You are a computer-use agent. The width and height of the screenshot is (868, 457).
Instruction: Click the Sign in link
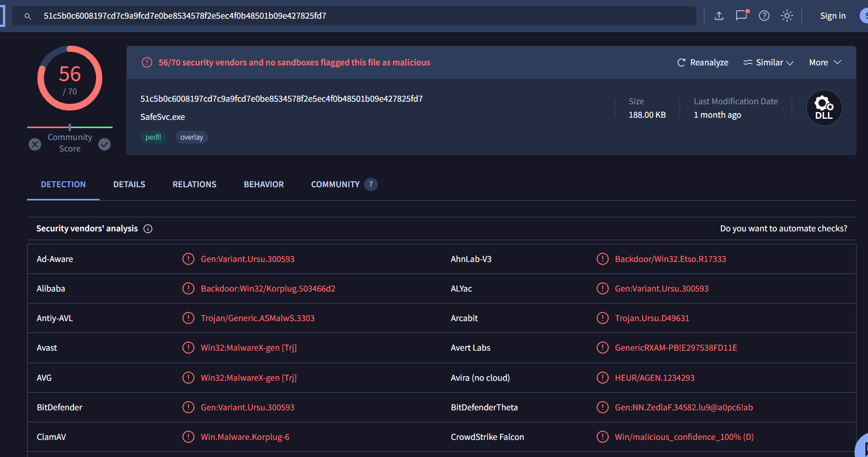(833, 16)
